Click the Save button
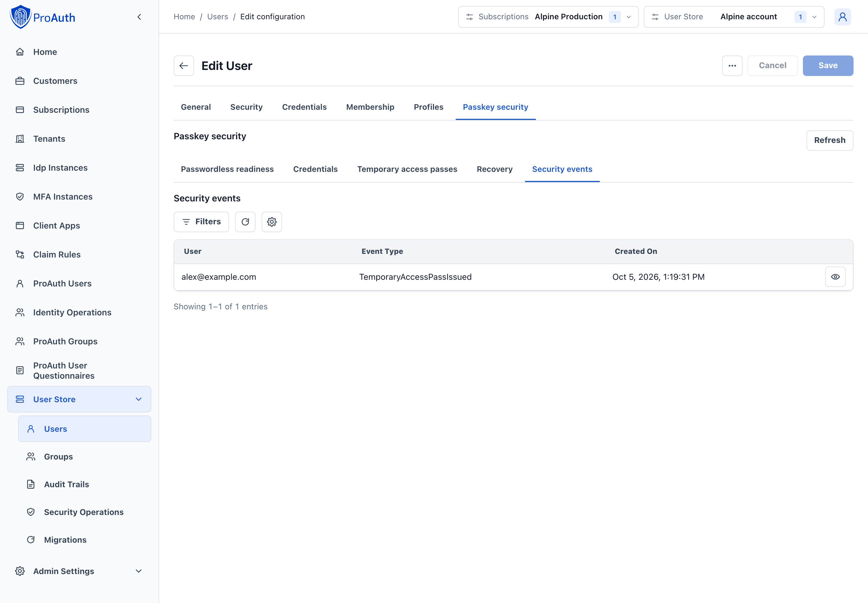Viewport: 868px width, 603px height. pos(828,66)
